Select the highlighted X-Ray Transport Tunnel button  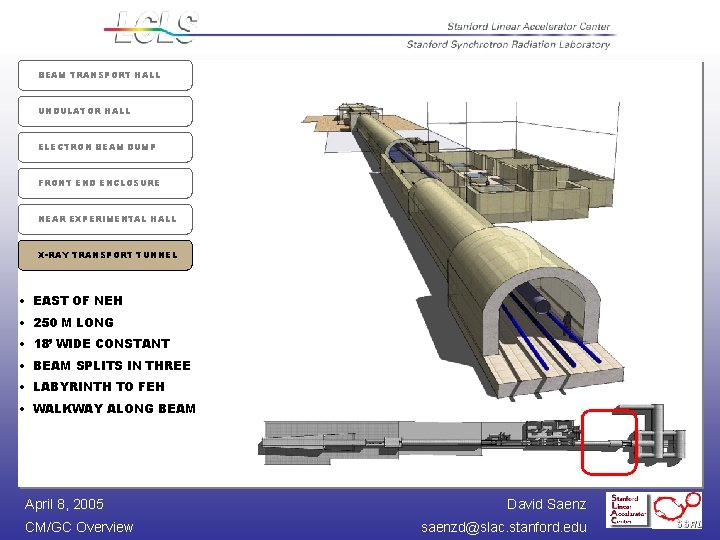pos(105,255)
